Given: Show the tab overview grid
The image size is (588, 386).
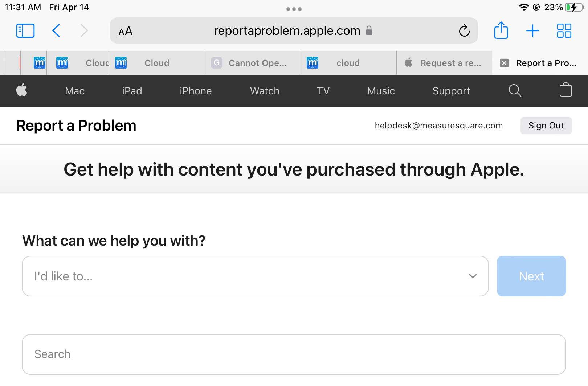Looking at the screenshot, I should pos(564,30).
